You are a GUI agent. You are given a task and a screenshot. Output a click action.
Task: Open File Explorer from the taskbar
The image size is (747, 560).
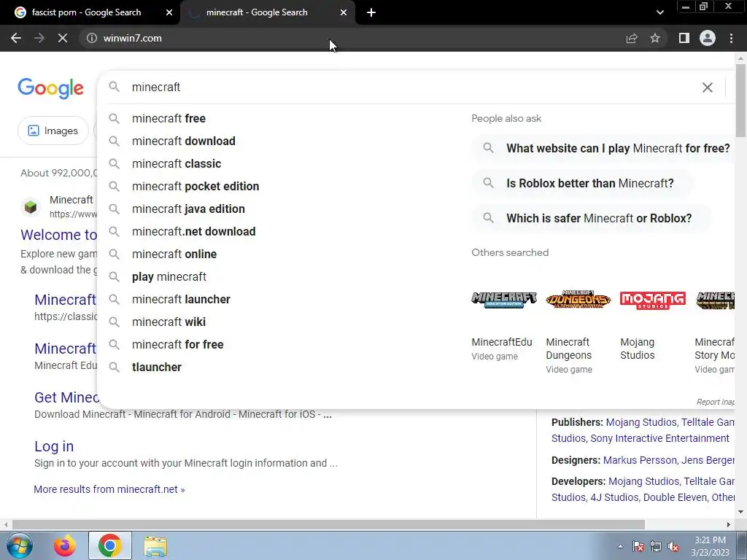(x=155, y=545)
